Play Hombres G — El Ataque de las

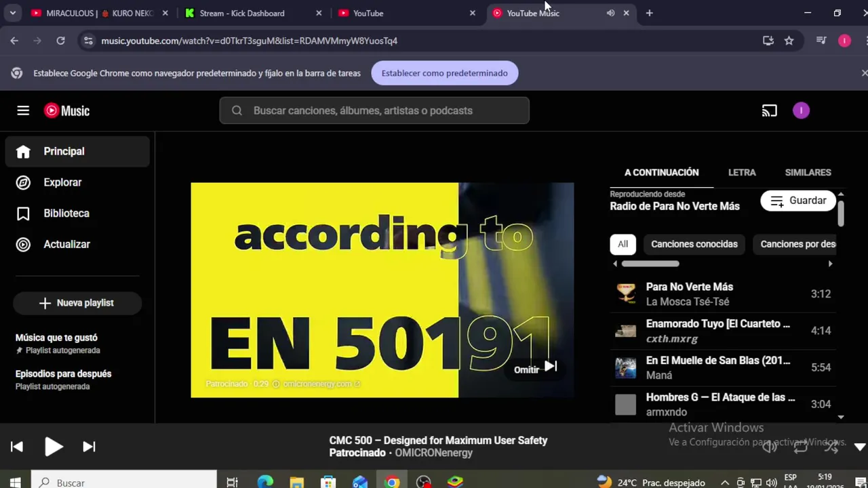point(723,404)
